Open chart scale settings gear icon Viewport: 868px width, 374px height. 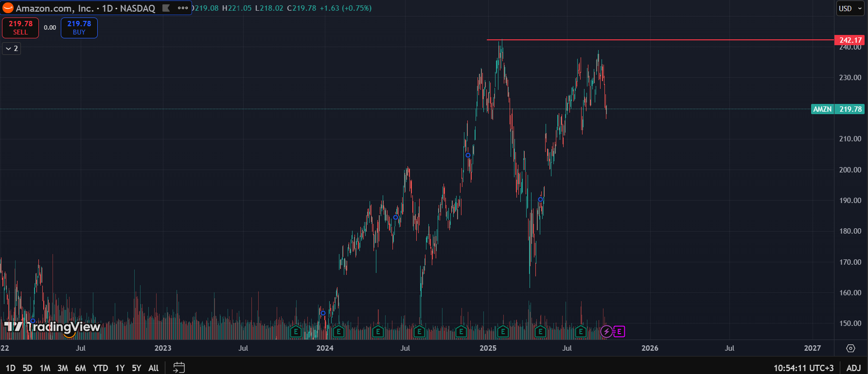pos(850,348)
